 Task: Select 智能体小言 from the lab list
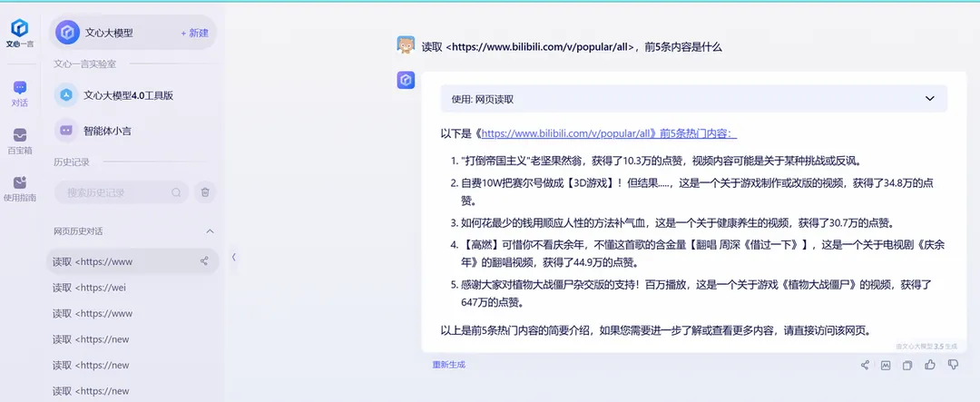113,131
